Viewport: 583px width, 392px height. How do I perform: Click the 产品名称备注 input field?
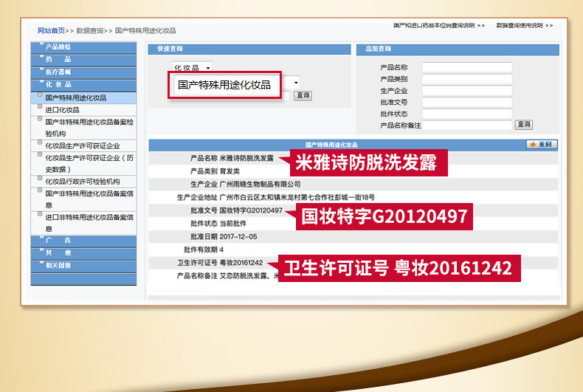click(x=467, y=125)
